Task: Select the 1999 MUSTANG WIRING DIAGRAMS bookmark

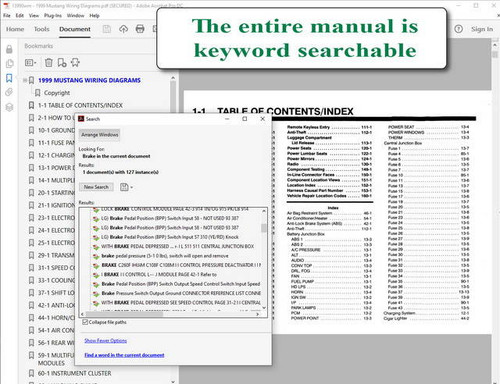Action: [89, 80]
